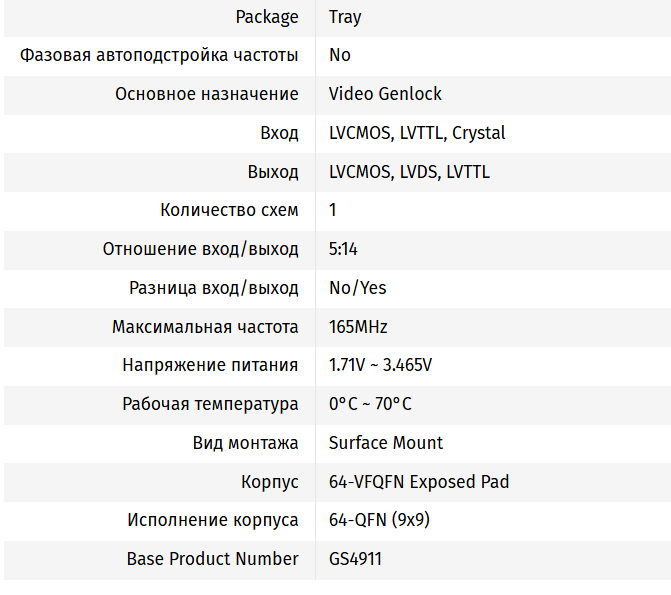Select the LVCMOS, LVDS, LVTTL value
The image size is (671, 595).
click(409, 172)
